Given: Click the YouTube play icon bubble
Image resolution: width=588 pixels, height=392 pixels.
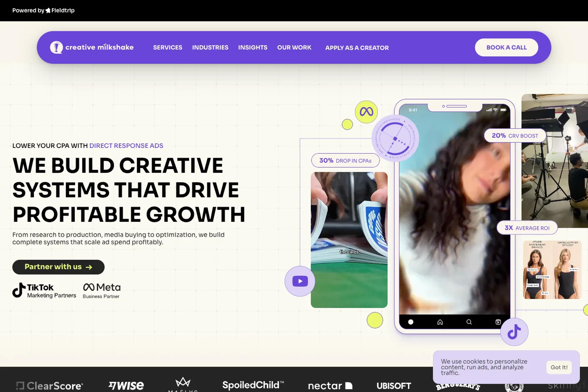Looking at the screenshot, I should (300, 281).
